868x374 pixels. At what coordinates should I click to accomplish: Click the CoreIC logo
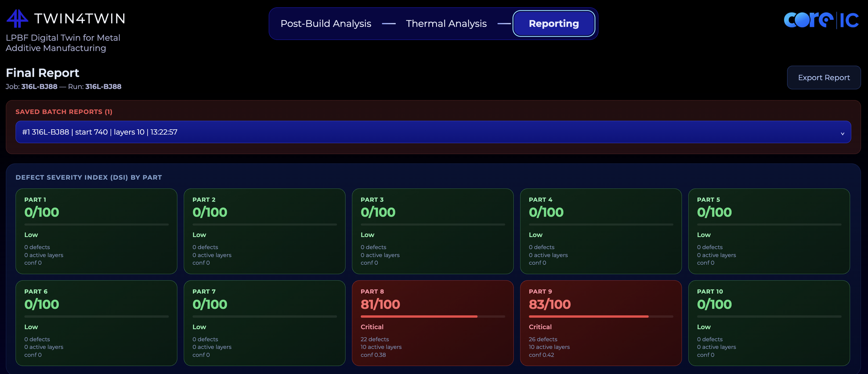821,20
